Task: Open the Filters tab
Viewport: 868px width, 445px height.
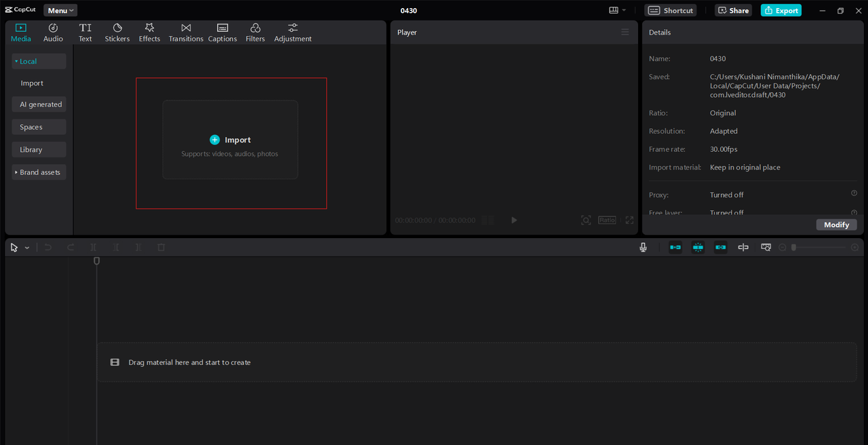Action: (x=255, y=33)
